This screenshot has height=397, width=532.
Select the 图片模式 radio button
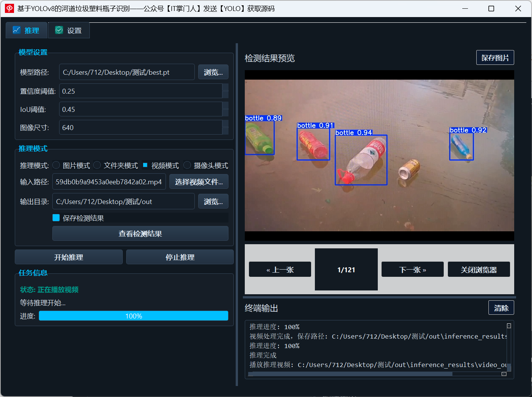(56, 165)
